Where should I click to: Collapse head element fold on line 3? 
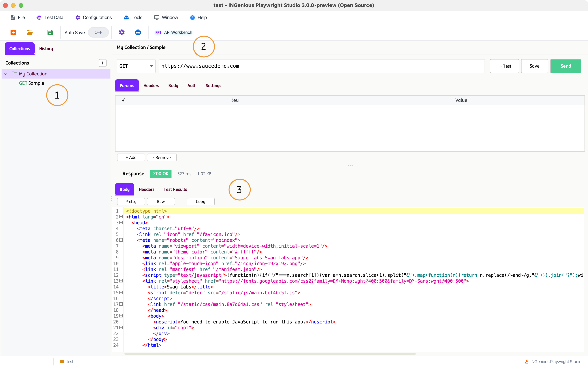[121, 223]
